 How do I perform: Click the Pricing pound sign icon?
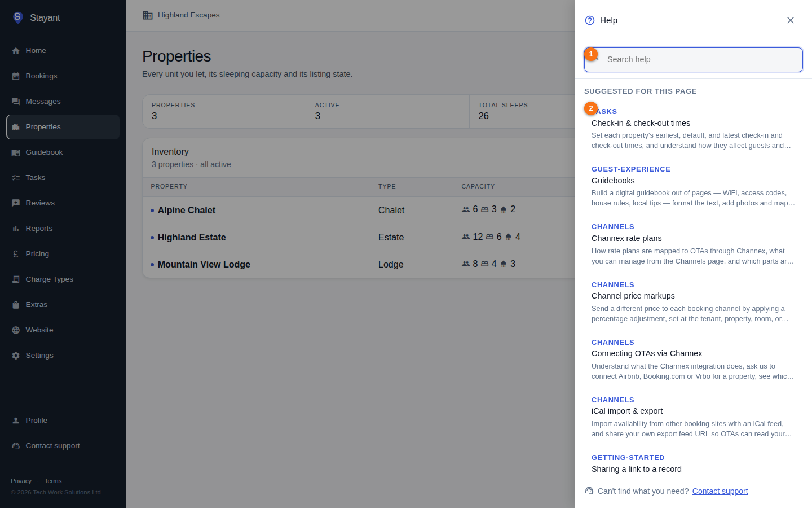[16, 254]
